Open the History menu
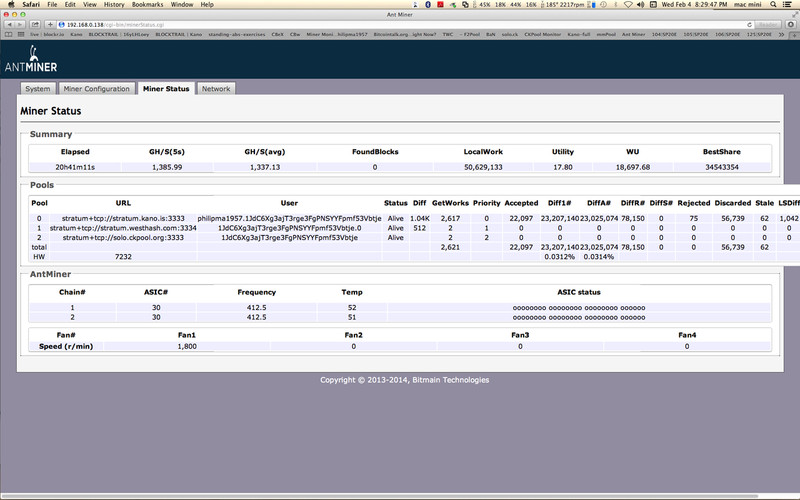The width and height of the screenshot is (800, 500). (x=114, y=4)
